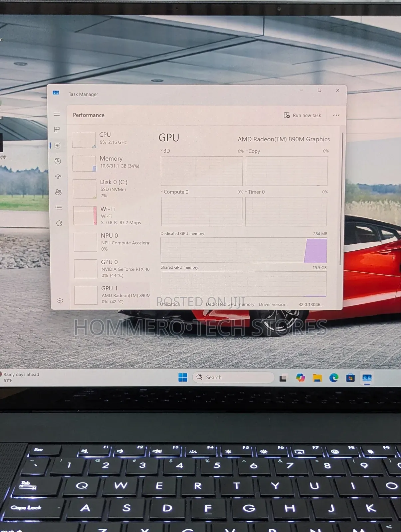Click the Shared GPU memory graph
This screenshot has height=532, width=401.
coord(244,284)
